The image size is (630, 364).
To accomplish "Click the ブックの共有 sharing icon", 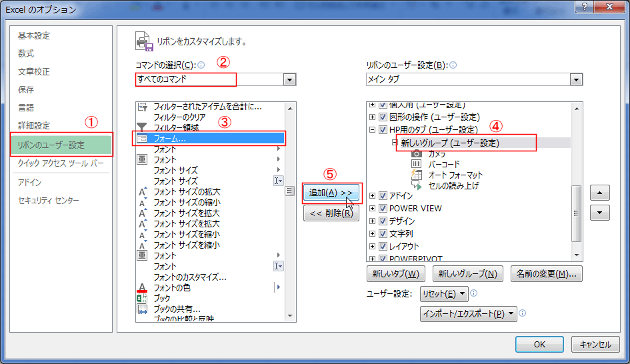I will click(142, 309).
